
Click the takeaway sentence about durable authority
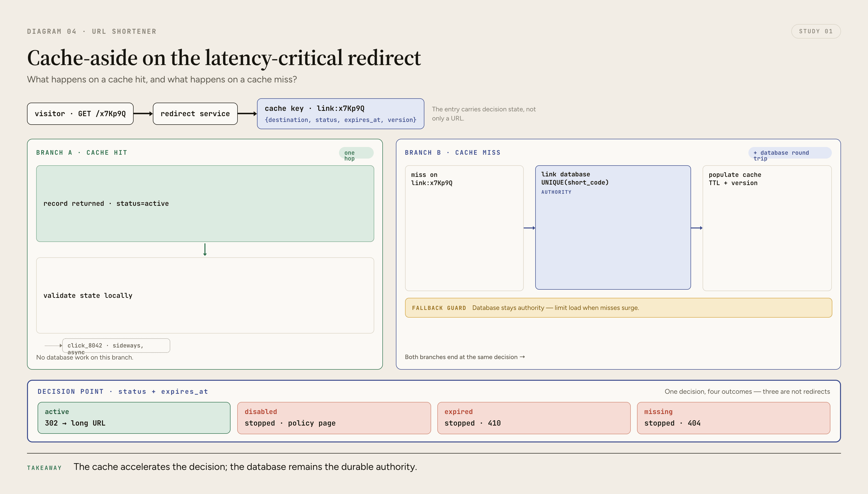tap(245, 467)
